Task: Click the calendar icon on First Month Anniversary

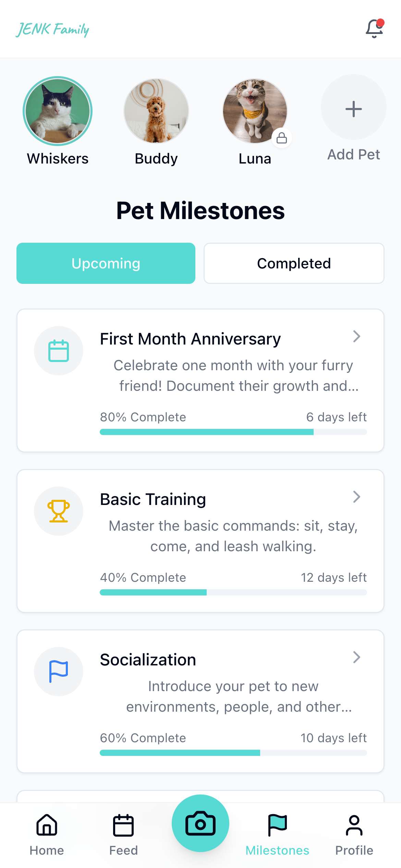Action: click(59, 351)
